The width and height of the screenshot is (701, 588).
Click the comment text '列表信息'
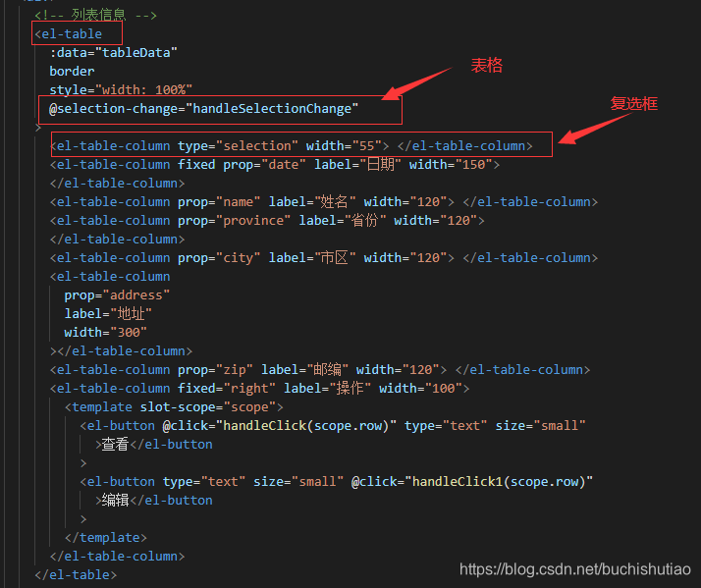99,15
